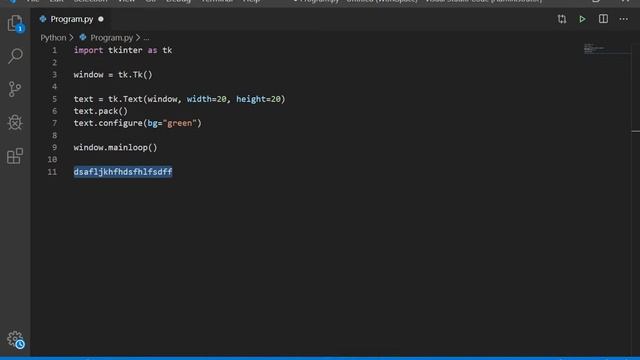The height and width of the screenshot is (360, 640).
Task: Click the selected text dsafljkhfhdsfhlfsdff
Action: (123, 172)
